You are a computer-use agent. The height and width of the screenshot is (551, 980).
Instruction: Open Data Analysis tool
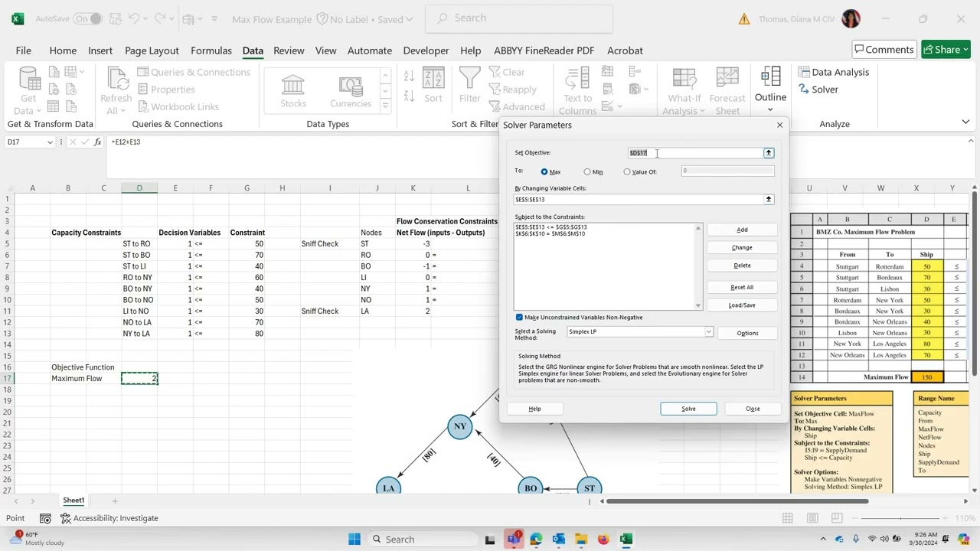coord(833,72)
